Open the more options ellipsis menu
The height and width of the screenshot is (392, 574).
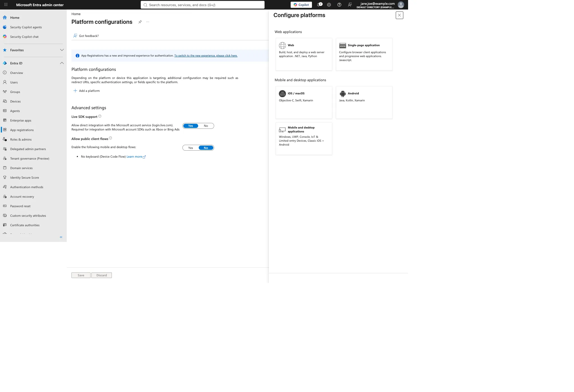click(x=148, y=22)
